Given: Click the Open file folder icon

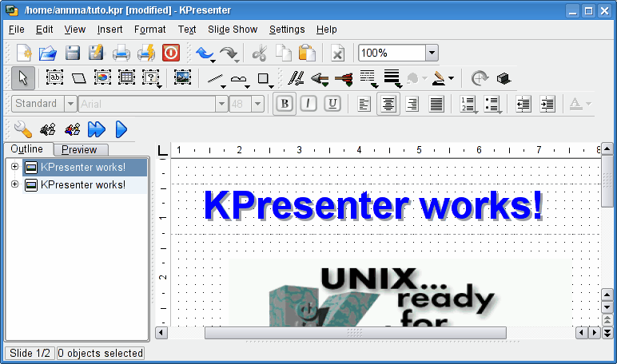Looking at the screenshot, I should (x=48, y=53).
